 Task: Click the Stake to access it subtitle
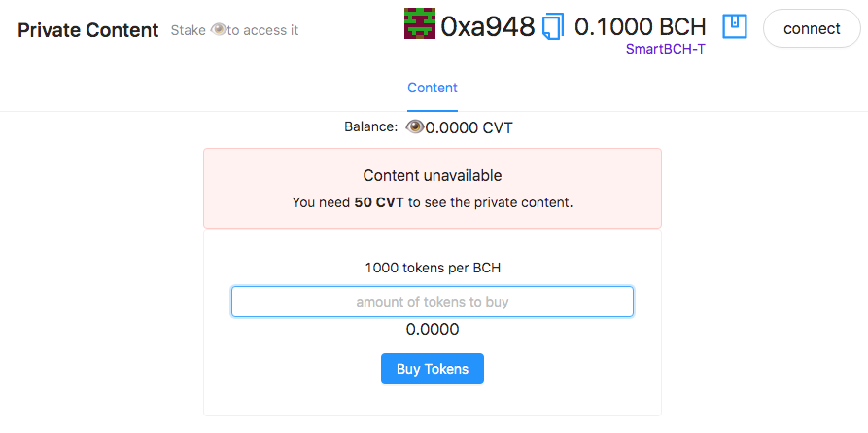(234, 30)
